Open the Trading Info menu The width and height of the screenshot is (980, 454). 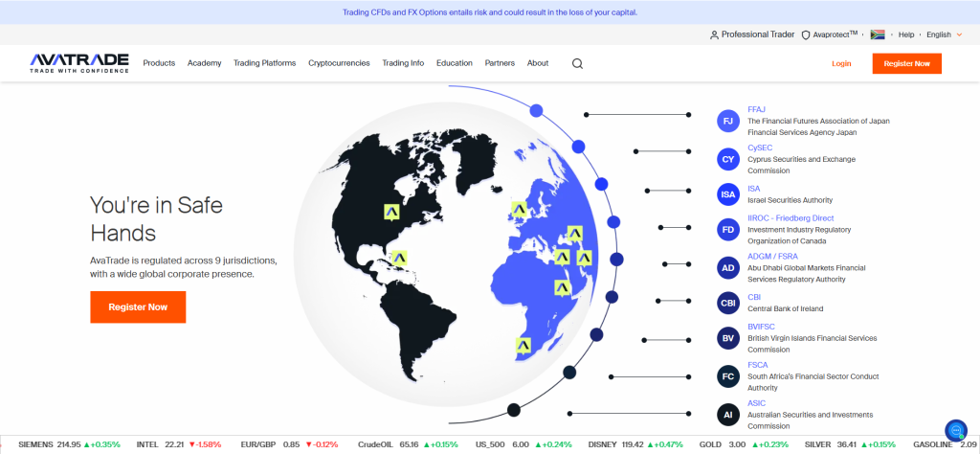coord(403,63)
